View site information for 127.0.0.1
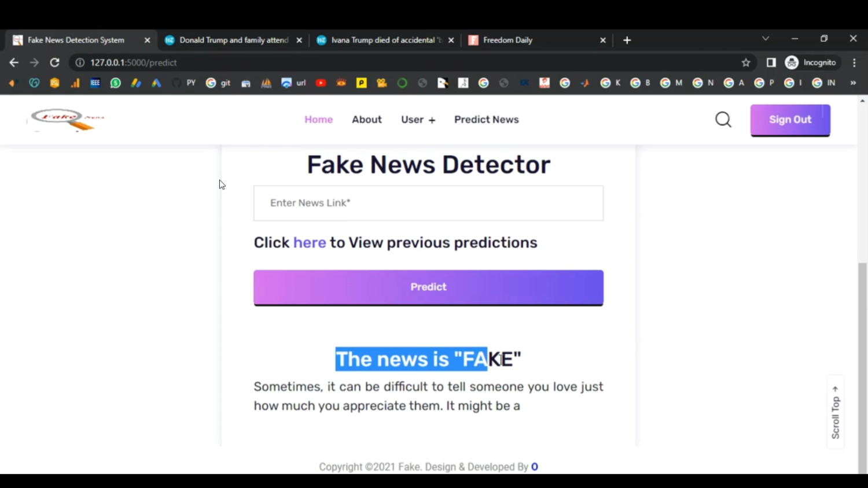The image size is (868, 488). tap(80, 62)
